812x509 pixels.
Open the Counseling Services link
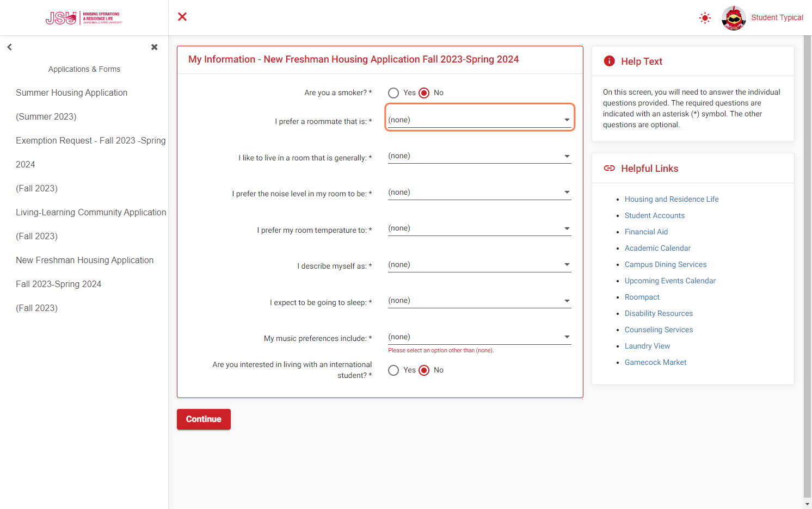(x=659, y=330)
